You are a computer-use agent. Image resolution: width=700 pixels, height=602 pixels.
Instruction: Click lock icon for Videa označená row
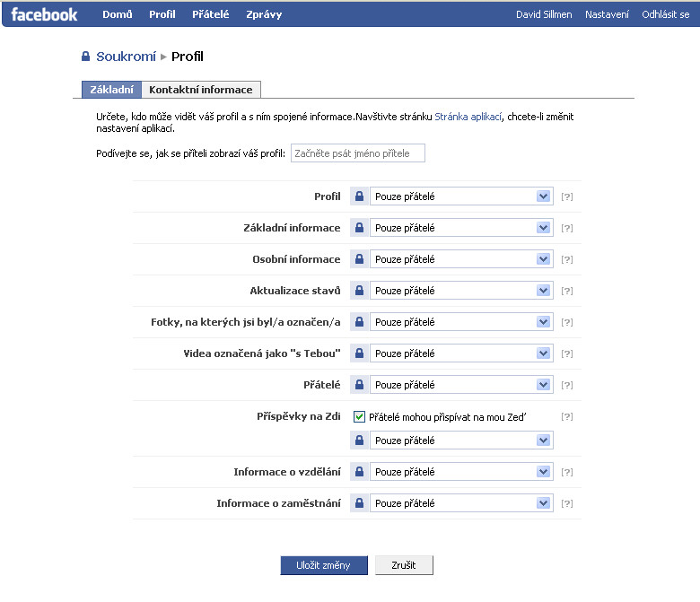[359, 353]
